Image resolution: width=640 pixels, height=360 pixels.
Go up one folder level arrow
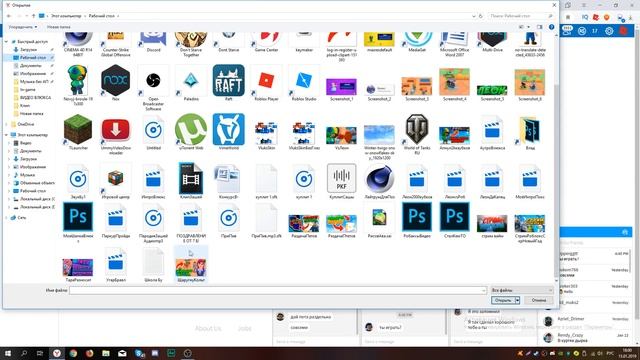pos(33,16)
